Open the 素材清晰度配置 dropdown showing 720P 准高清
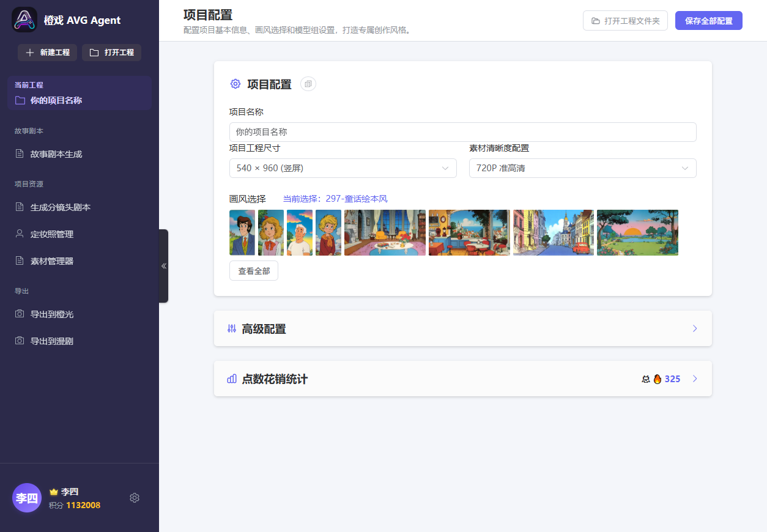This screenshot has width=767, height=532. point(582,168)
